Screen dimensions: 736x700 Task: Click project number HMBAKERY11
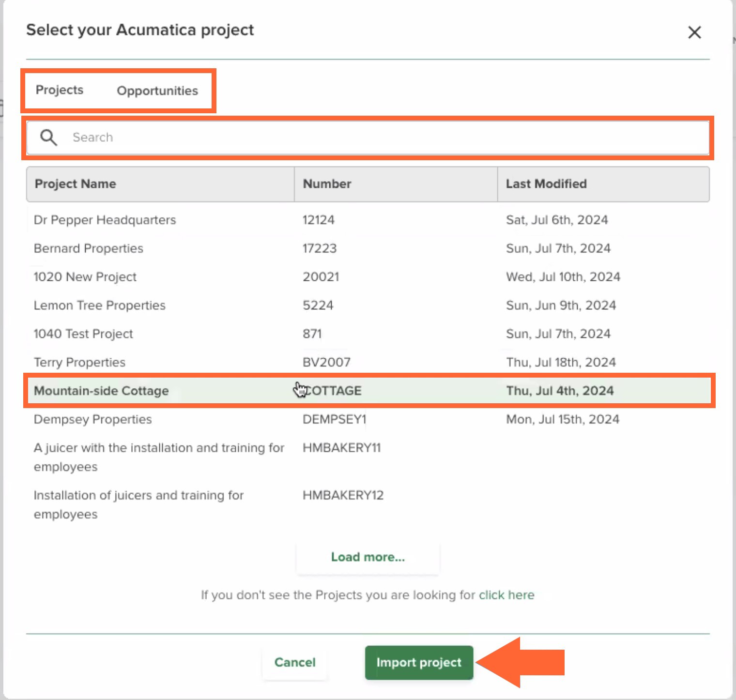(x=342, y=448)
